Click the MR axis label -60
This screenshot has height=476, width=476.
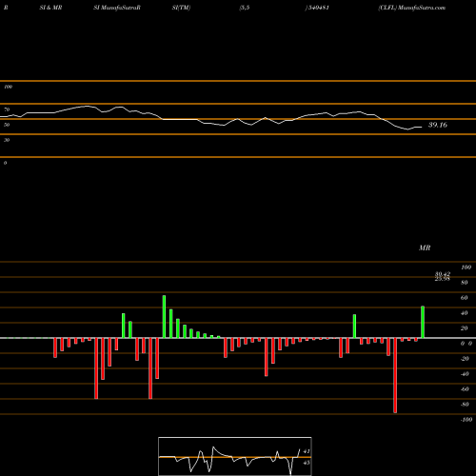465,389
